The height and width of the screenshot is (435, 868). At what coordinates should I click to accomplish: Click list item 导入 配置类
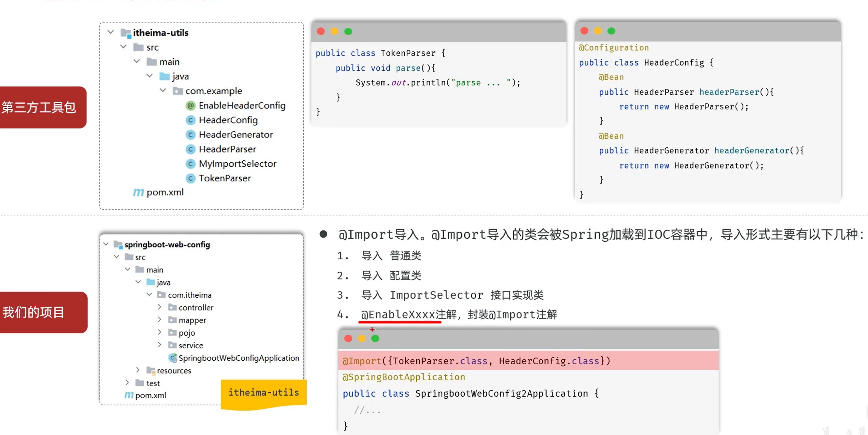(391, 275)
